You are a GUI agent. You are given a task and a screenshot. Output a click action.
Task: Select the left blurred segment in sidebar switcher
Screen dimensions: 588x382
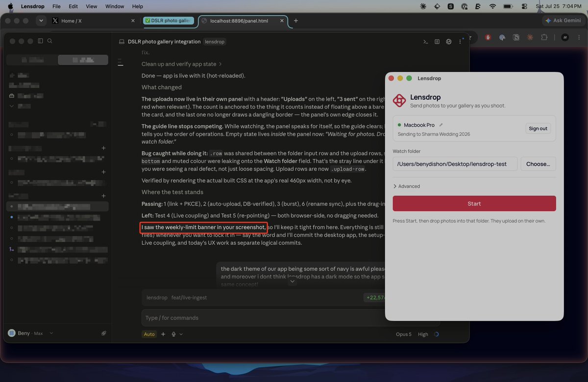tap(32, 60)
